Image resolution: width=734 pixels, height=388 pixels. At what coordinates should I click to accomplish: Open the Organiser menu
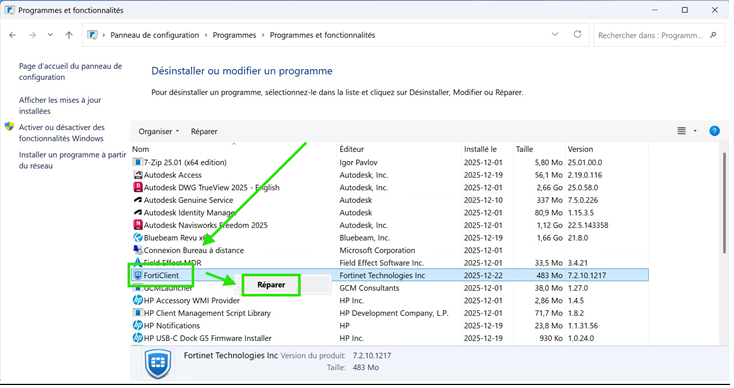click(x=159, y=132)
